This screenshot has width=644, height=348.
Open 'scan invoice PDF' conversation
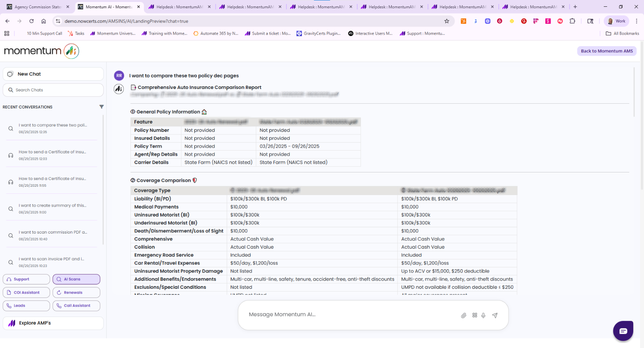[x=53, y=262]
